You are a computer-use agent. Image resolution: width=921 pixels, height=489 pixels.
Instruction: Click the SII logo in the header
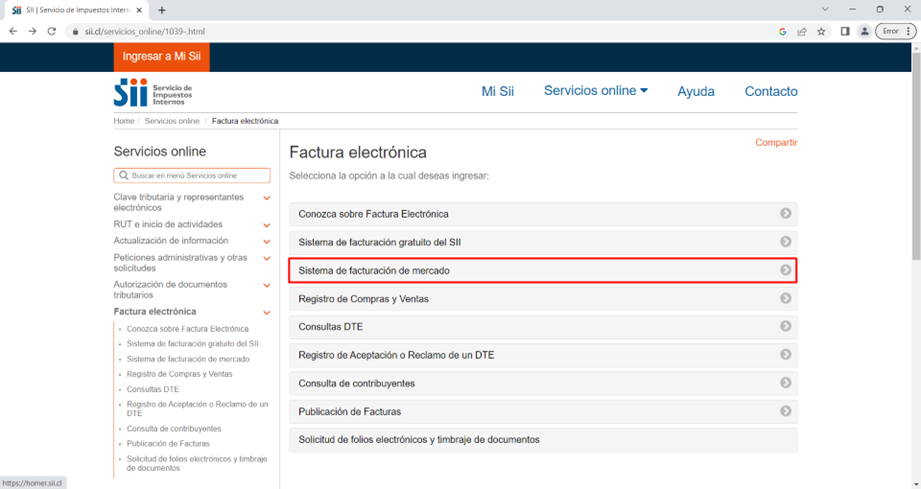pos(152,93)
